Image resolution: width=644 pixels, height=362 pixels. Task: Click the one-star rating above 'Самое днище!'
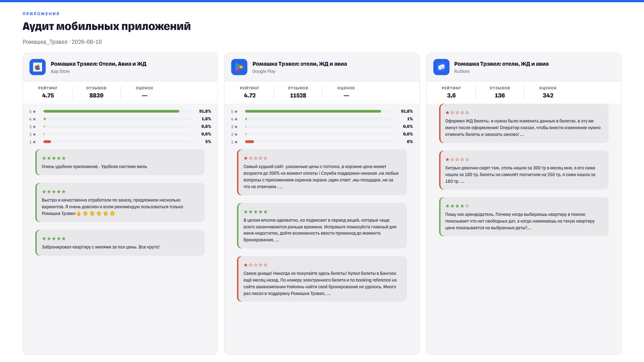pyautogui.click(x=255, y=265)
